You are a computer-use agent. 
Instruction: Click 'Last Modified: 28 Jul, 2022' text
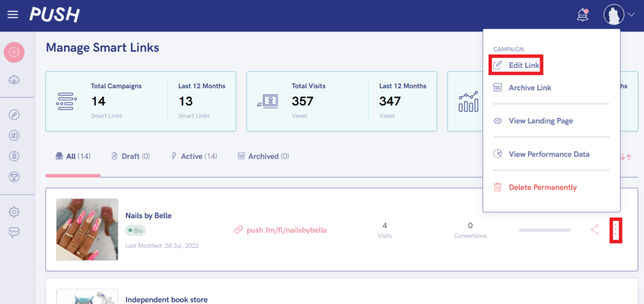162,245
